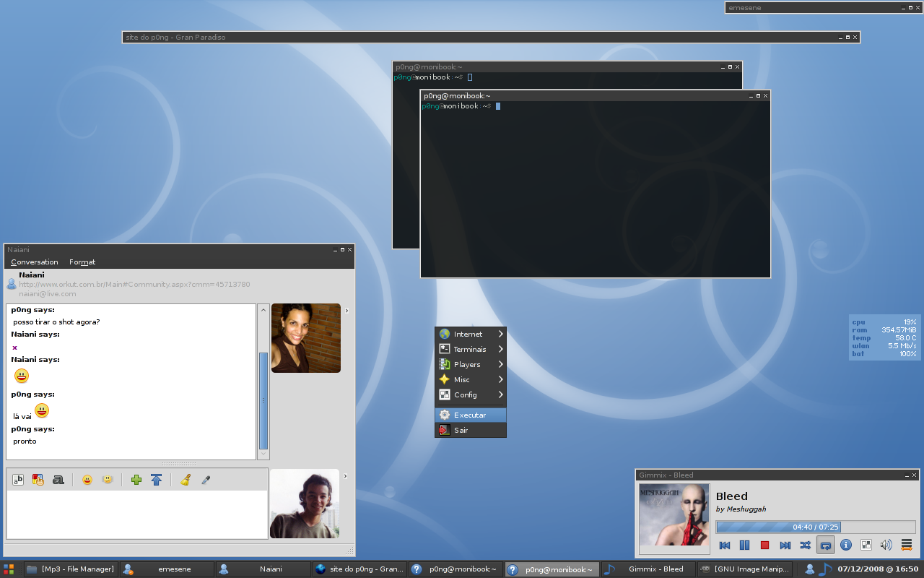The width and height of the screenshot is (924, 578).
Task: Open the Players submenu
Action: pyautogui.click(x=471, y=364)
